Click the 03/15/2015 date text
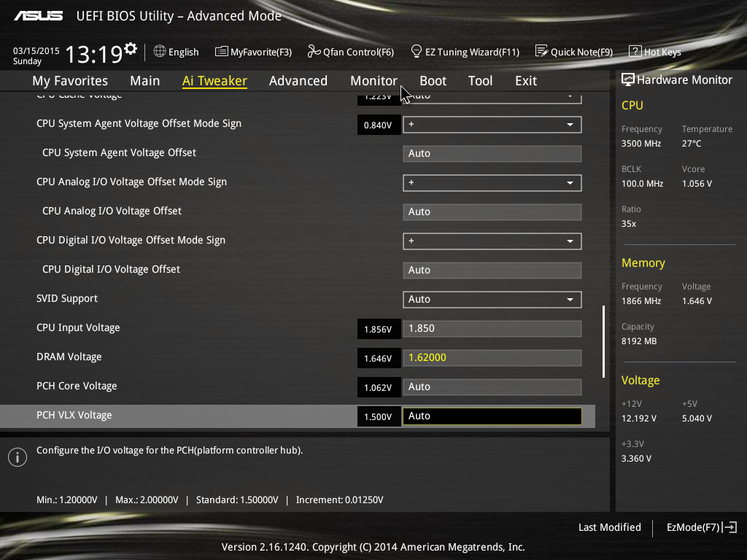 [x=36, y=50]
